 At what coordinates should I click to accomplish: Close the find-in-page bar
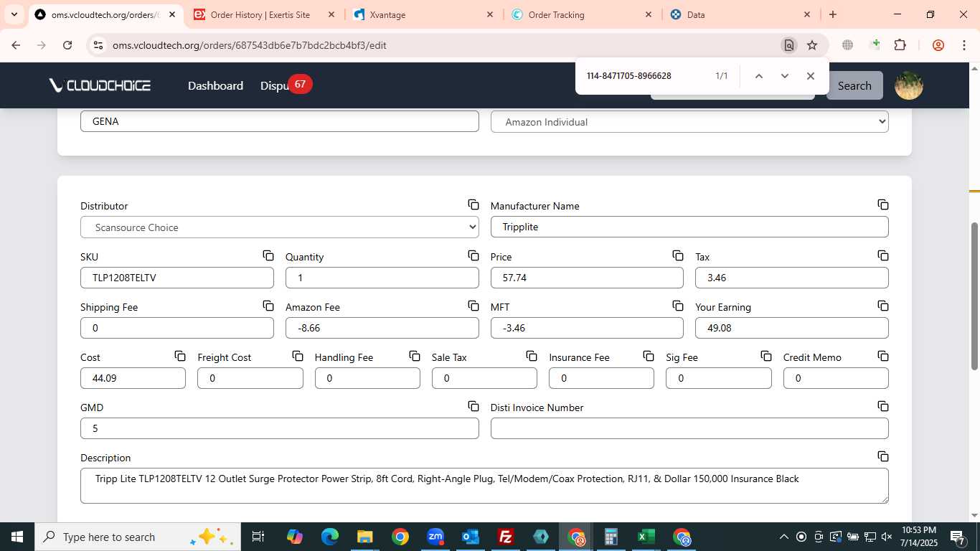coord(810,76)
